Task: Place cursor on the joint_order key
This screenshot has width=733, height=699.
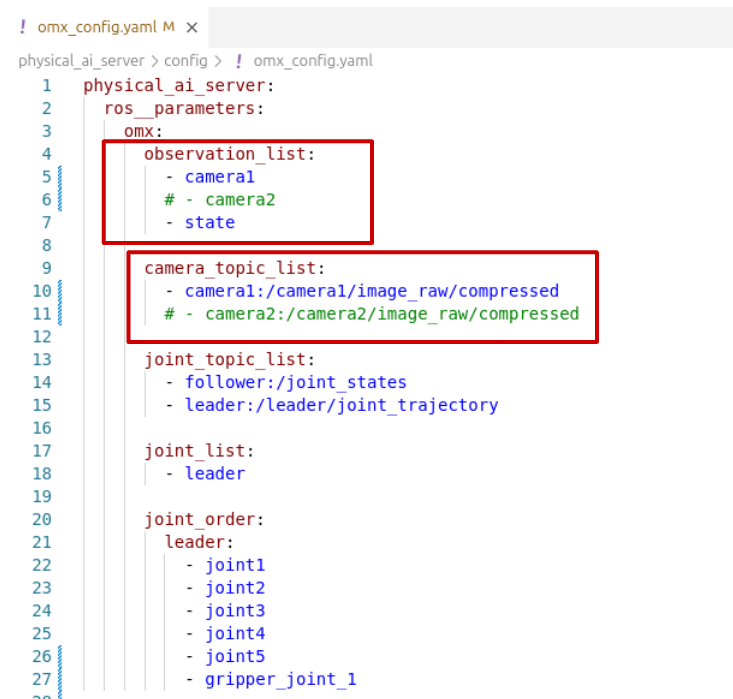Action: 203,520
